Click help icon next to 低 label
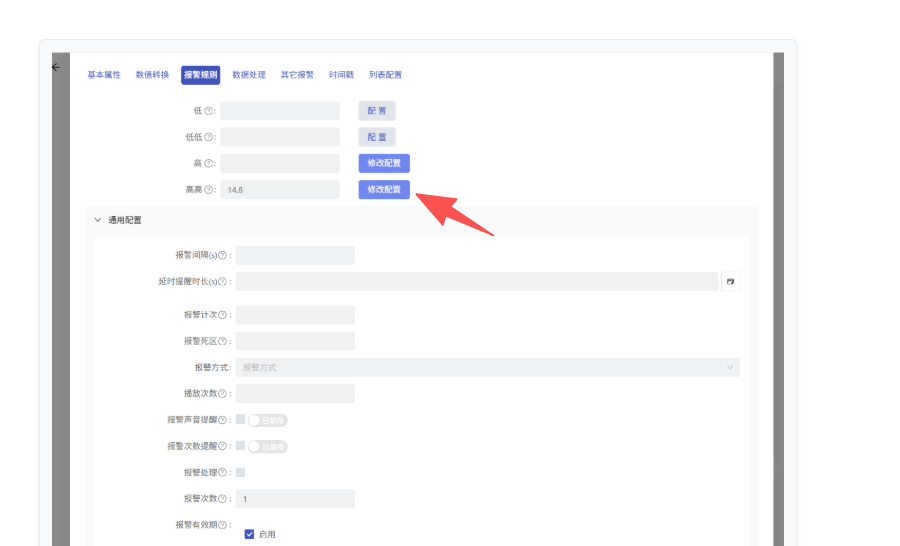The width and height of the screenshot is (900, 546). coord(209,111)
